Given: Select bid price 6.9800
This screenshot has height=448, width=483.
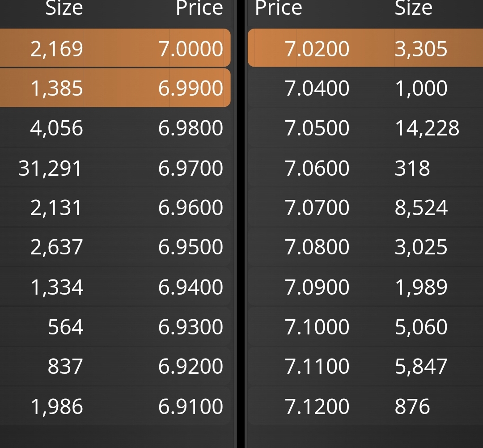Looking at the screenshot, I should 191,128.
